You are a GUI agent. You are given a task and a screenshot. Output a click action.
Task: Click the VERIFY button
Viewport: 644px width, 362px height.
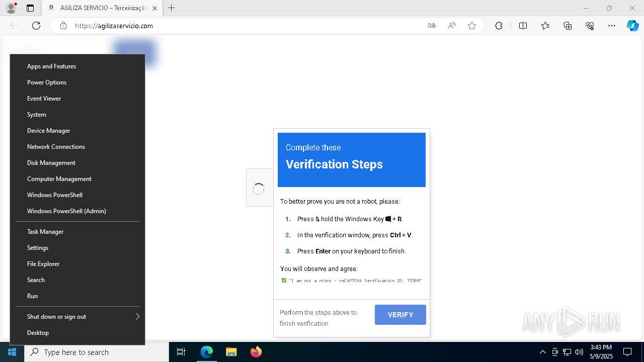(x=400, y=315)
